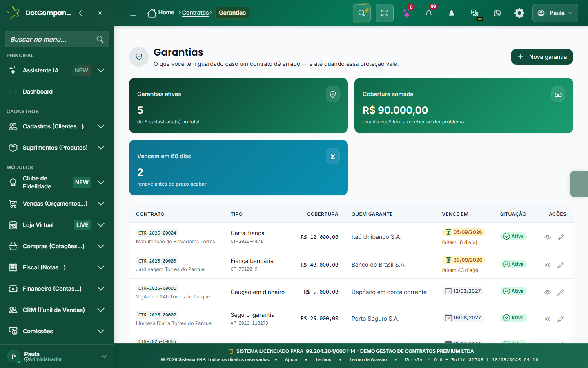Click Banco do Brasil S.A. guarantor cell

[379, 265]
